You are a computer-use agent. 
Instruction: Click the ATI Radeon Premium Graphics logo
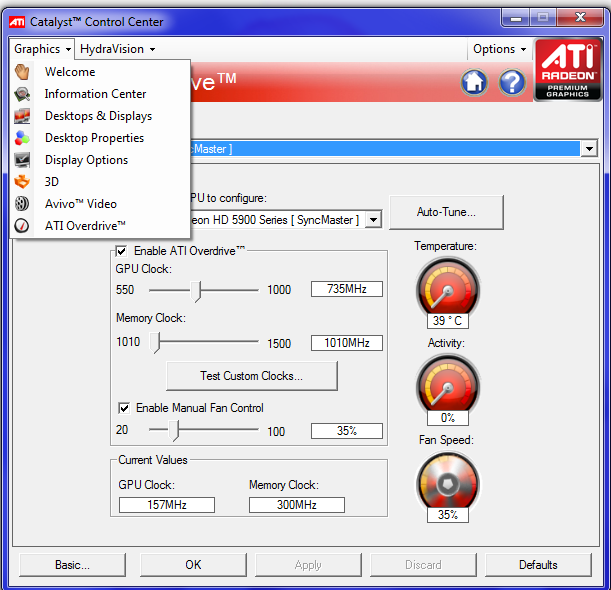pos(568,70)
